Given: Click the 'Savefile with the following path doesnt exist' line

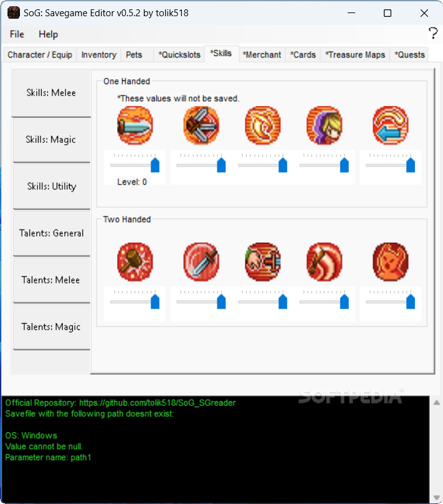Looking at the screenshot, I should pos(90,414).
